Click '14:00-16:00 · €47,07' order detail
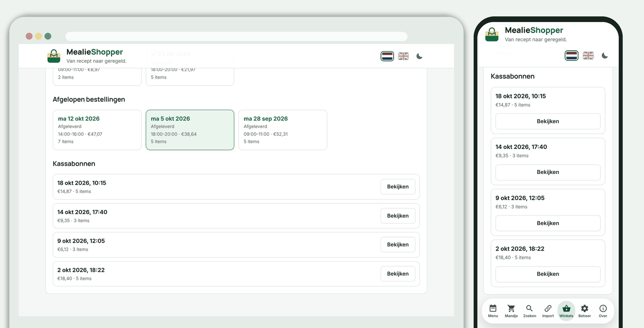Screen dimensions: 644x328 [80, 134]
